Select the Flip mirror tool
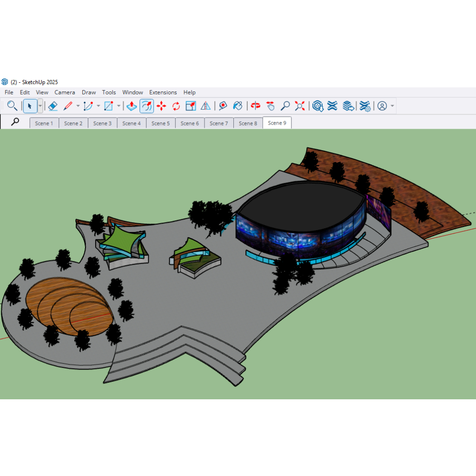 point(205,106)
